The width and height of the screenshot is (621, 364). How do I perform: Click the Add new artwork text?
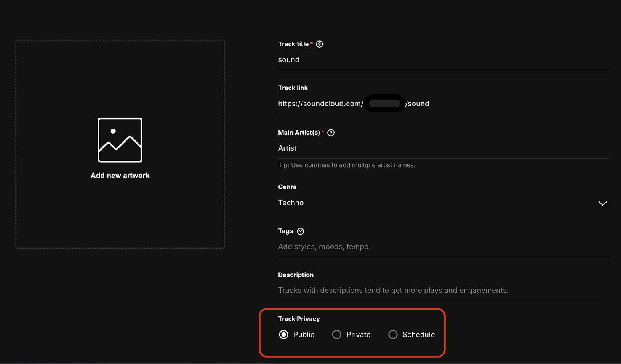(120, 176)
